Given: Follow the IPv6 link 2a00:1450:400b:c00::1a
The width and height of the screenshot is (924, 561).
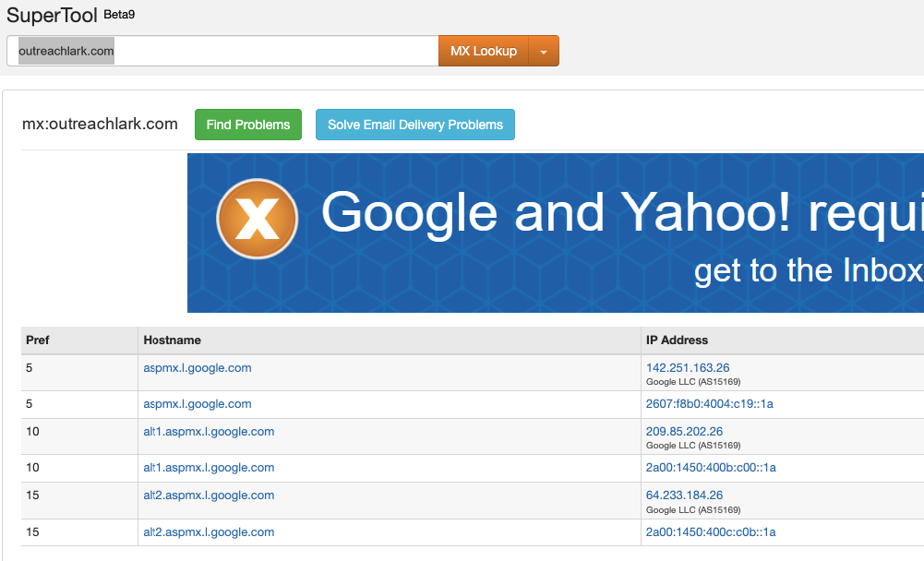Looking at the screenshot, I should click(711, 467).
